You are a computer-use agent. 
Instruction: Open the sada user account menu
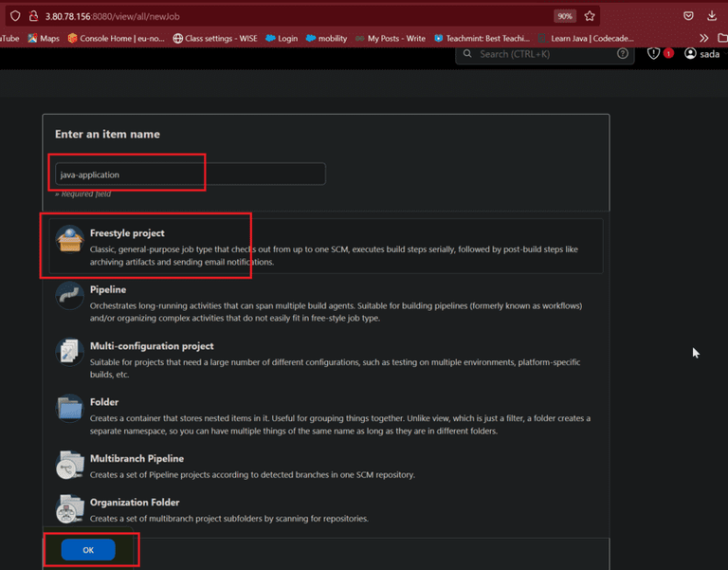click(x=702, y=54)
